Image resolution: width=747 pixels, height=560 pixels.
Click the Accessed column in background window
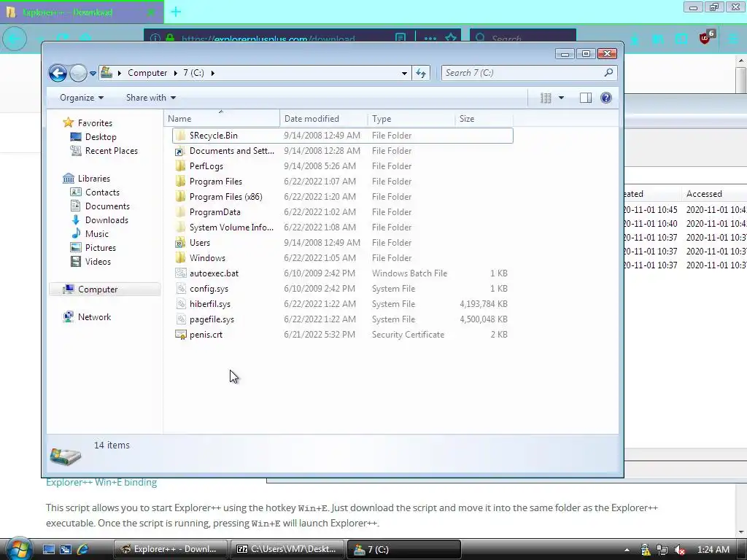(x=704, y=194)
